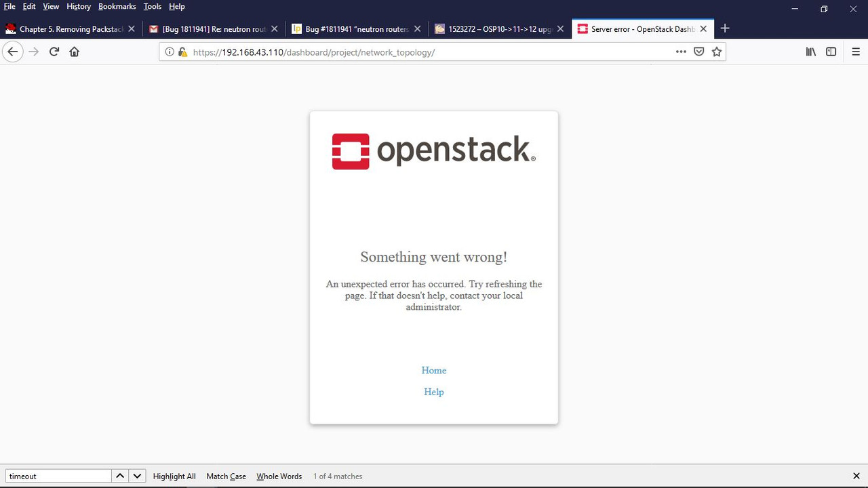Open the Edit menu

click(29, 7)
